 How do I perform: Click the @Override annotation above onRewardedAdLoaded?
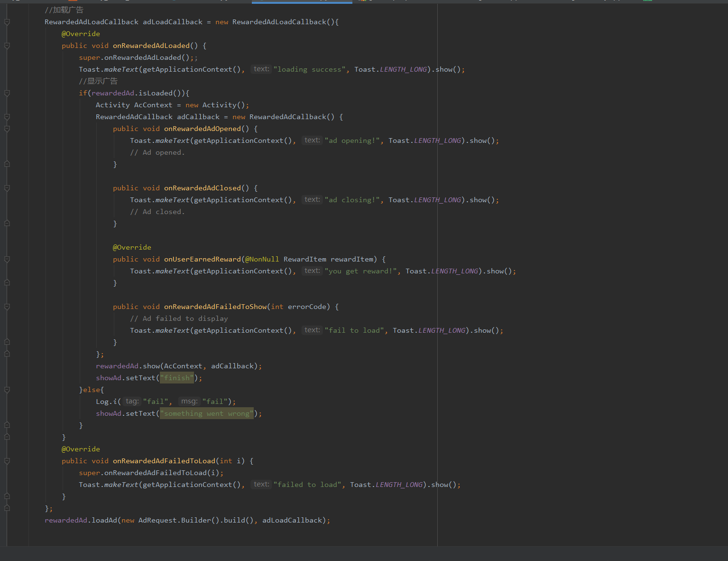pos(81,34)
